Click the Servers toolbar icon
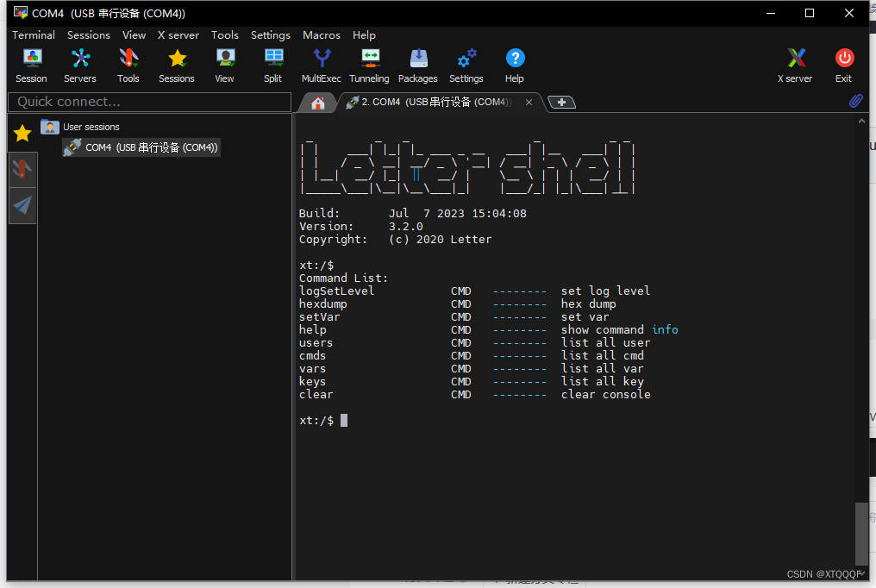 click(x=79, y=59)
